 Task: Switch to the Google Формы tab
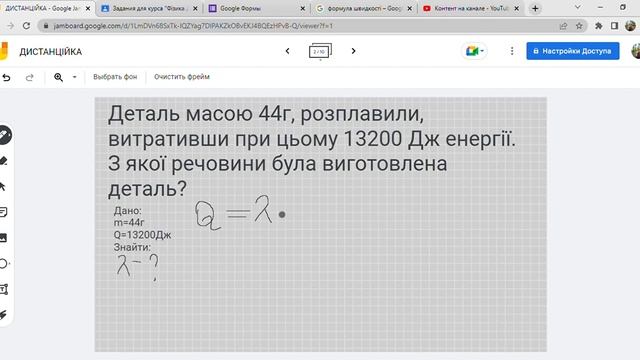tap(256, 9)
